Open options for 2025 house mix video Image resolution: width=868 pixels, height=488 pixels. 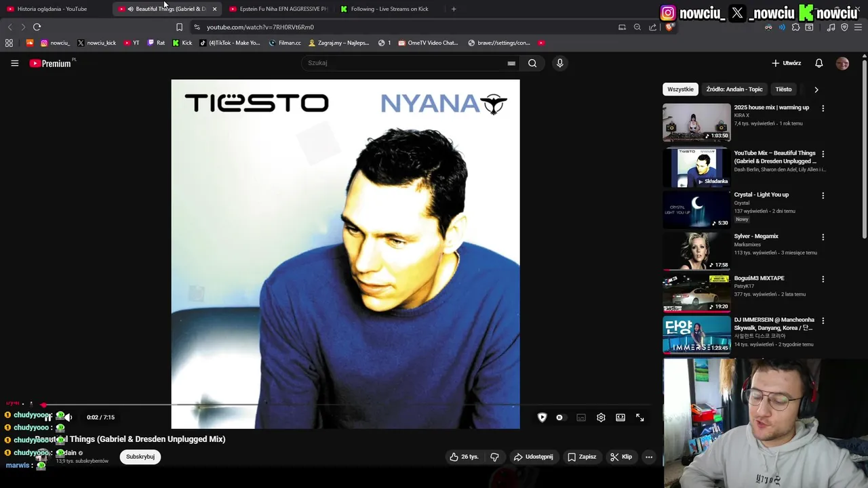(823, 108)
